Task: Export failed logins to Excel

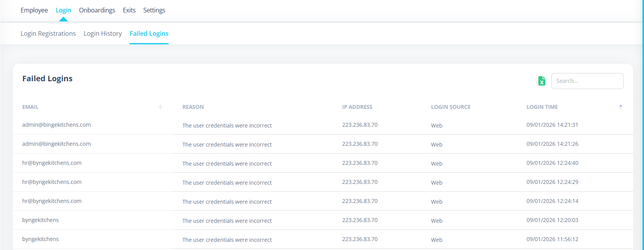Action: [x=542, y=81]
